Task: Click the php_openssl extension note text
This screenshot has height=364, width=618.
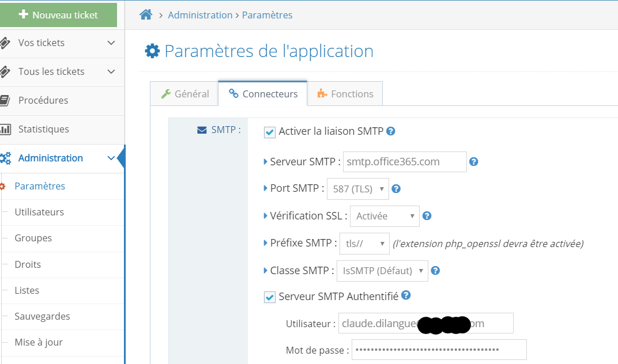Action: [488, 244]
